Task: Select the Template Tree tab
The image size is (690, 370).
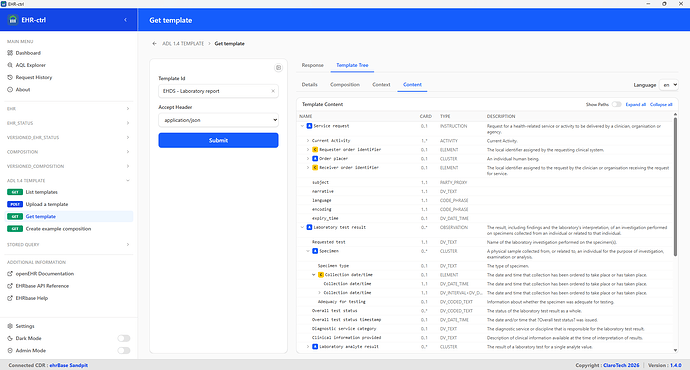Action: (352, 65)
